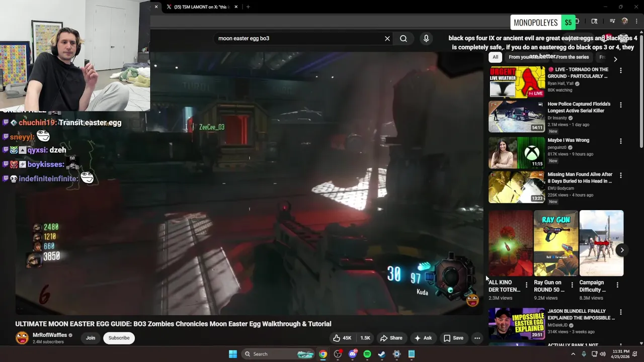Open Chrome media controls icon
Viewport: 644px width, 362px height.
[612, 21]
